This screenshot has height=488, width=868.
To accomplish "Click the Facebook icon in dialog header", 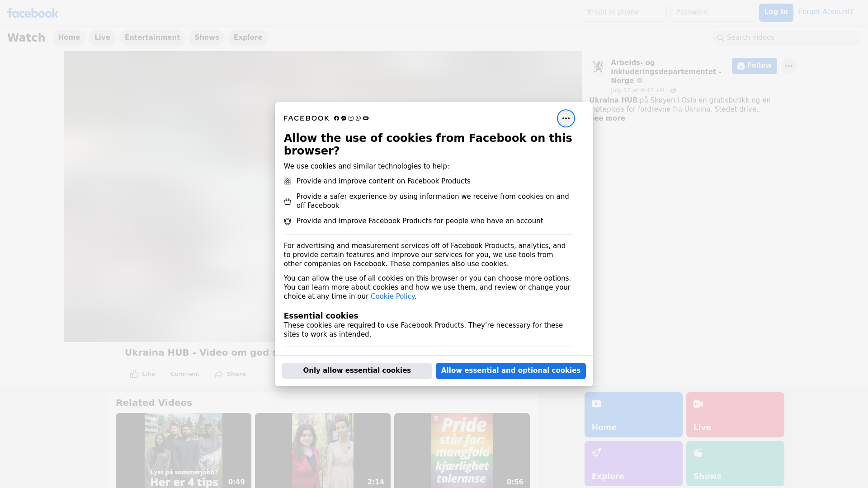I will click(x=336, y=118).
